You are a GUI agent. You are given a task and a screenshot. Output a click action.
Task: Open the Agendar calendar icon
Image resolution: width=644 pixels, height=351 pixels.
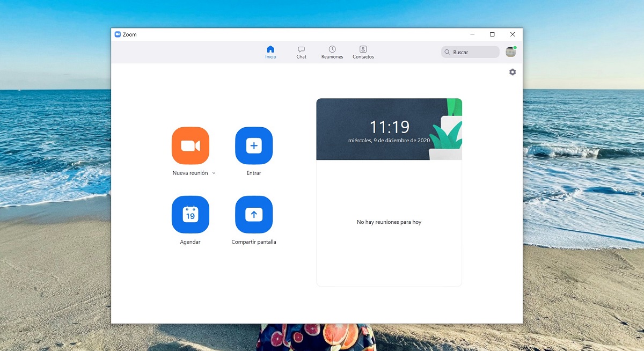[190, 215]
